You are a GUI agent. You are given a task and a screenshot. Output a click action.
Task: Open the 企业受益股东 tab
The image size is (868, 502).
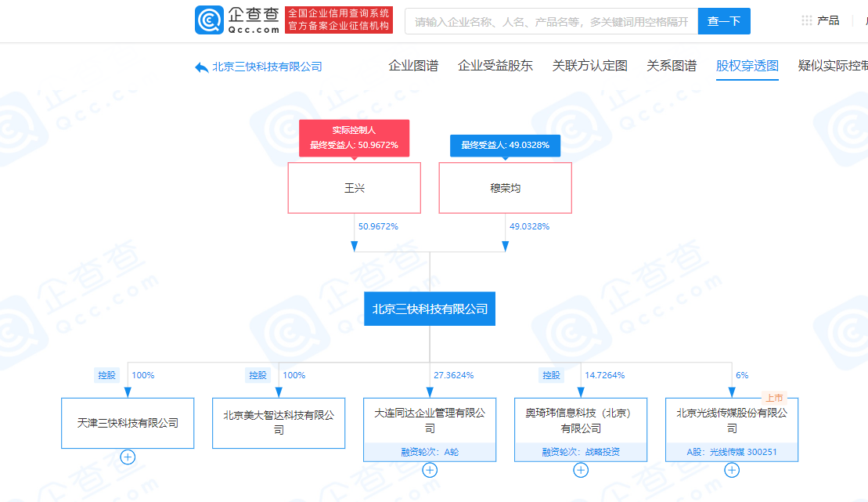495,66
